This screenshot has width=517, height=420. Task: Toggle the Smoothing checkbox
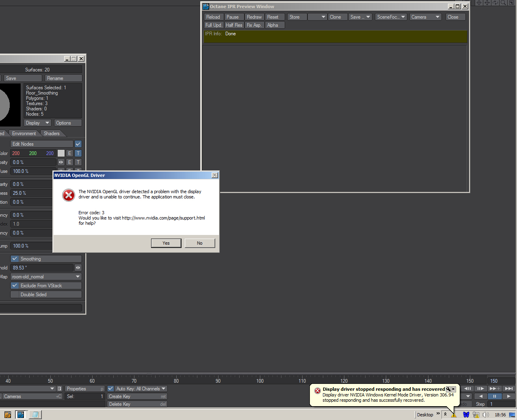click(15, 259)
